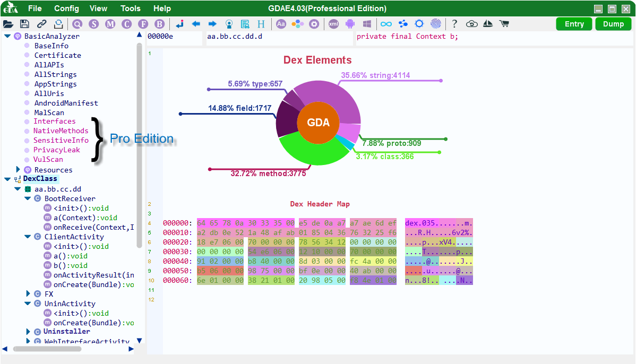Click the tree panel horizontal scrollbar thumb
Screen dimensions: 636x364
tap(47, 349)
